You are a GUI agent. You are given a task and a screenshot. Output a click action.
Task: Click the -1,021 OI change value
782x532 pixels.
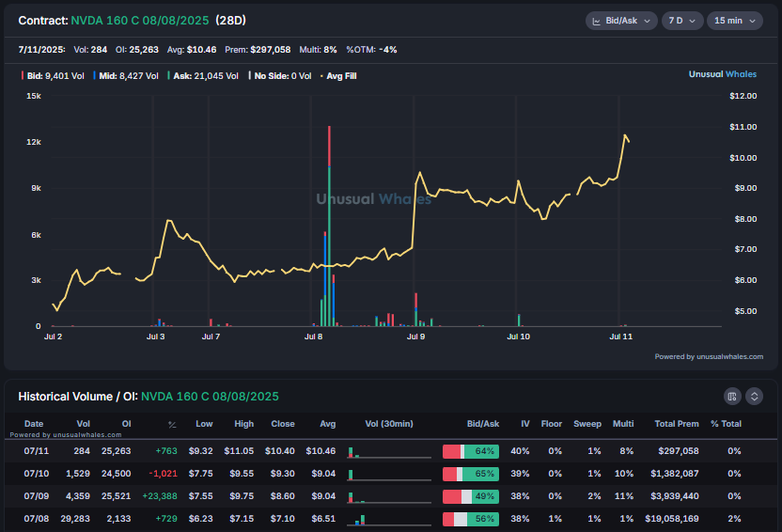click(164, 474)
